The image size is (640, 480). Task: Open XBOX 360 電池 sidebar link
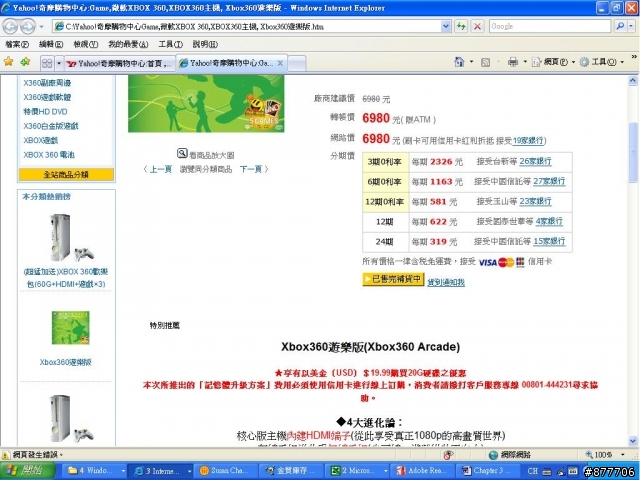click(49, 155)
